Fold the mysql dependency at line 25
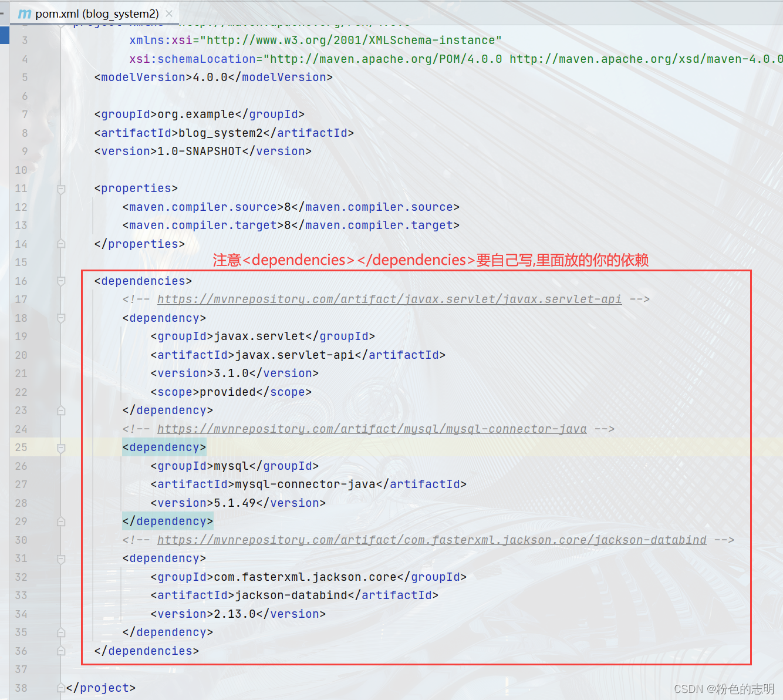The width and height of the screenshot is (783, 700). pyautogui.click(x=61, y=447)
